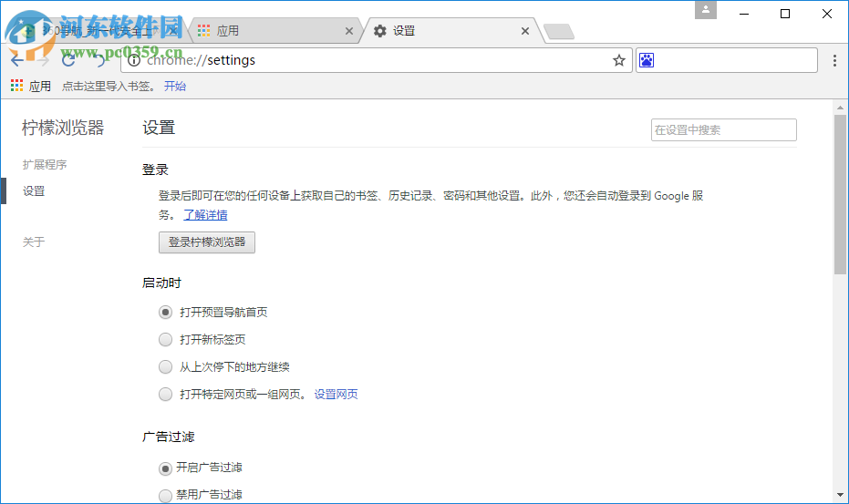Close the 应用 tab

pyautogui.click(x=349, y=31)
